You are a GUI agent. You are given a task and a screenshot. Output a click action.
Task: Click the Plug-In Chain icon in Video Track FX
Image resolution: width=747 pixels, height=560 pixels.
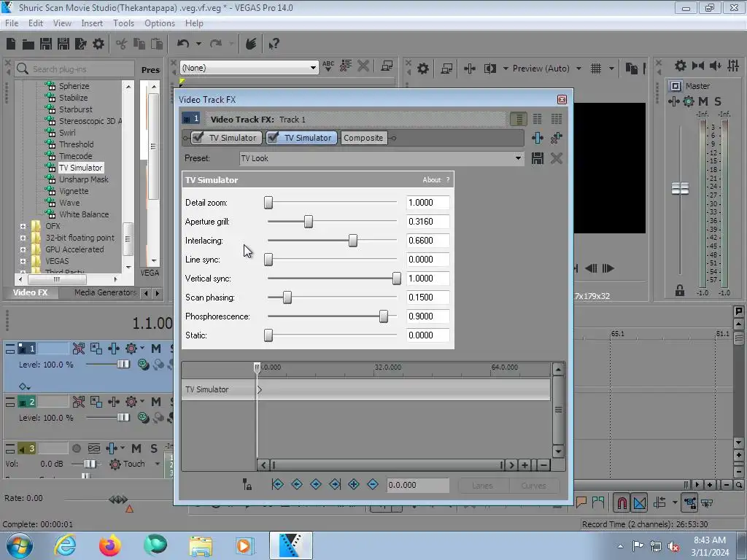coord(538,138)
